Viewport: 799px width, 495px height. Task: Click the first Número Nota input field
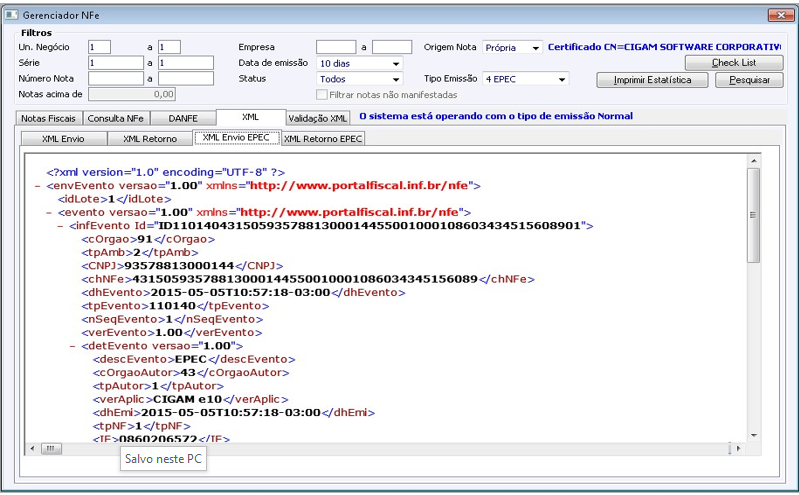(x=116, y=79)
